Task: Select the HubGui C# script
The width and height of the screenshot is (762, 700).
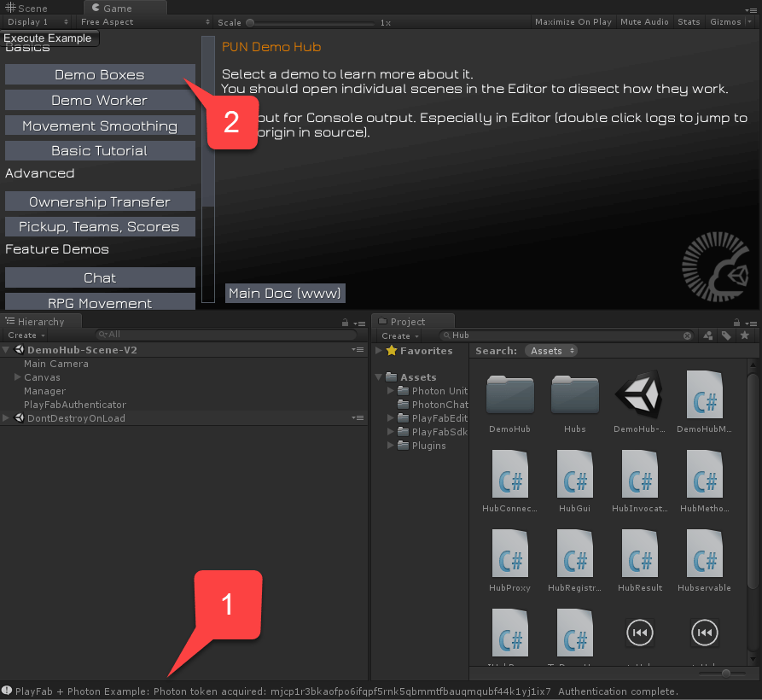Action: [575, 474]
